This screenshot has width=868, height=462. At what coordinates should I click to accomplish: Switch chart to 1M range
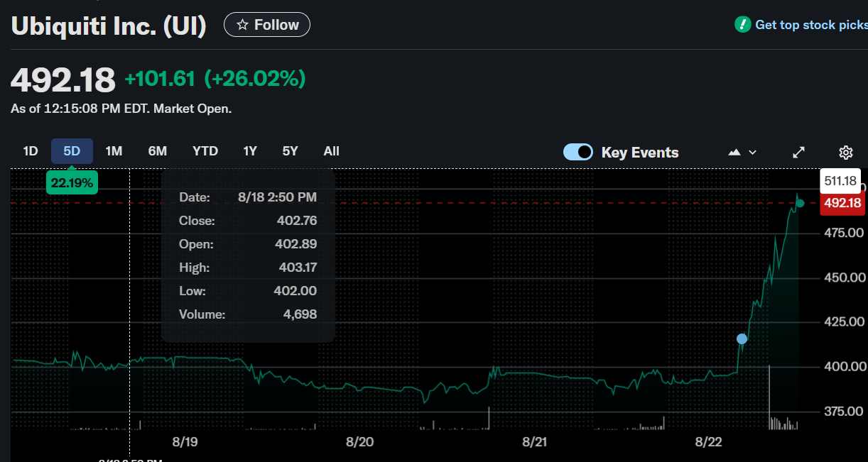[x=114, y=151]
